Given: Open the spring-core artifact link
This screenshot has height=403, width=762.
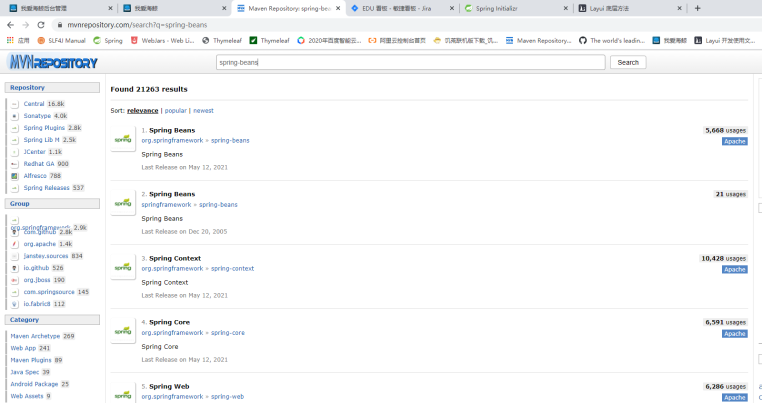Looking at the screenshot, I should coord(228,333).
